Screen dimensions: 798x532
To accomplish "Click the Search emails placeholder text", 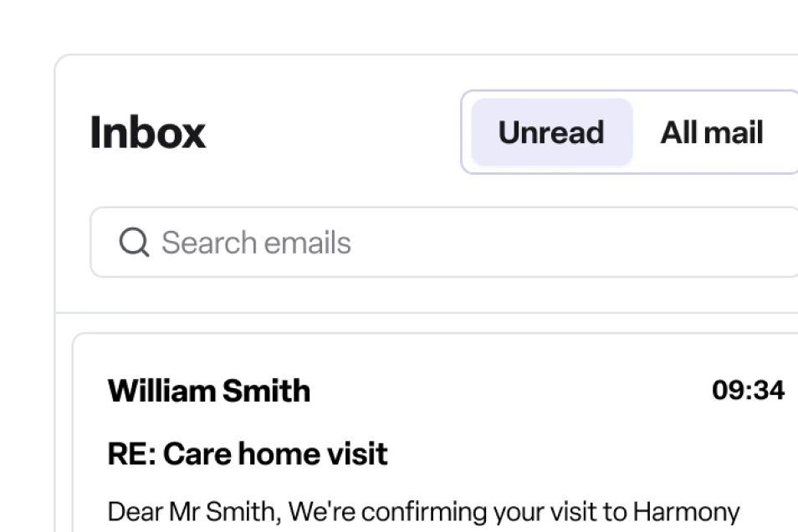I will (256, 243).
